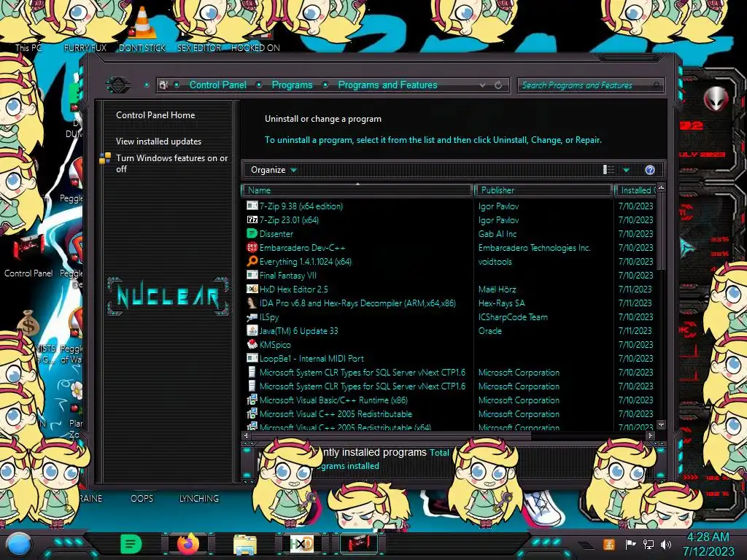Click the Java tray icon
Viewport: 747px width, 560px height.
point(609,544)
